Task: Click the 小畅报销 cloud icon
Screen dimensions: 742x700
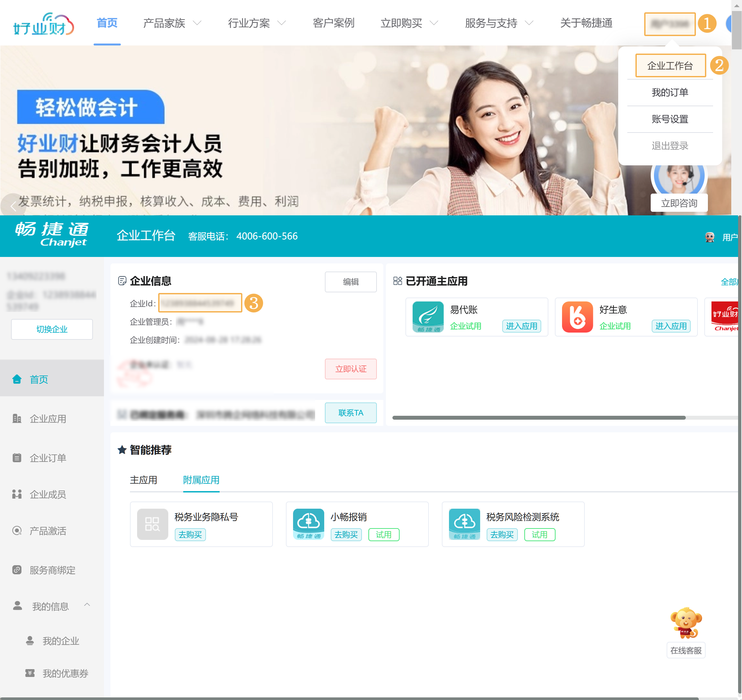Action: tap(308, 524)
